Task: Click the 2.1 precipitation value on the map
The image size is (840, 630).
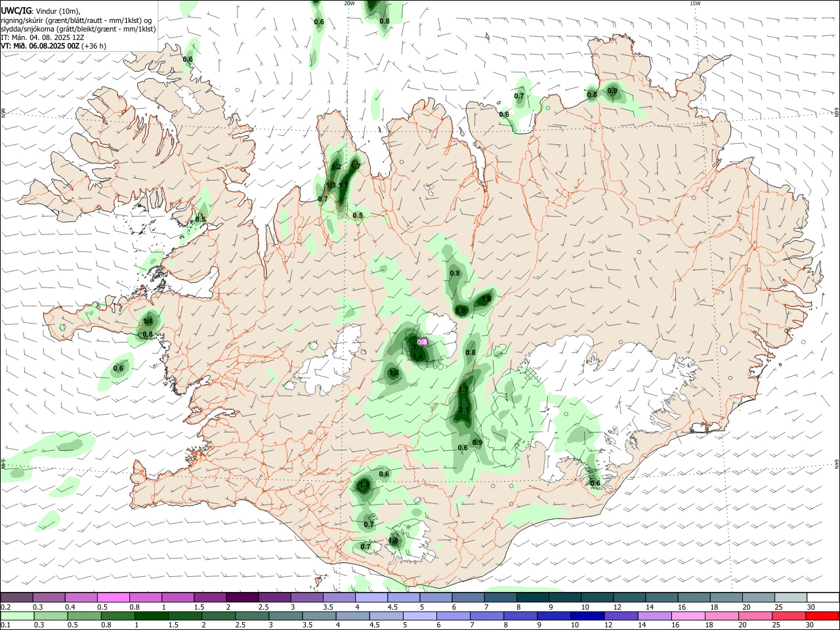Action: point(463,409)
